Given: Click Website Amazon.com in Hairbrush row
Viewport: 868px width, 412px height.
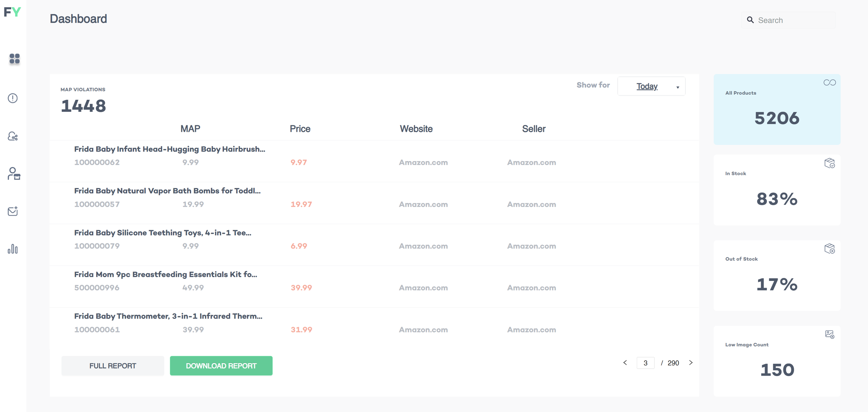Looking at the screenshot, I should pyautogui.click(x=423, y=162).
